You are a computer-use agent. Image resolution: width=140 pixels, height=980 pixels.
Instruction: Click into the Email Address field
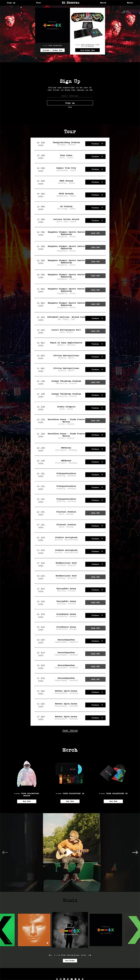pos(70,96)
